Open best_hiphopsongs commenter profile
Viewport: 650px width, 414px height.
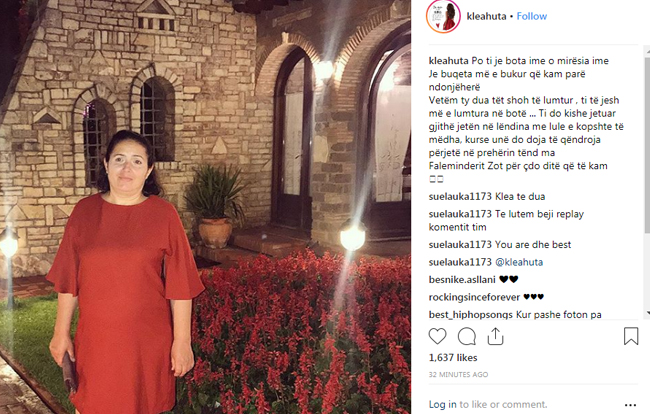click(x=471, y=315)
